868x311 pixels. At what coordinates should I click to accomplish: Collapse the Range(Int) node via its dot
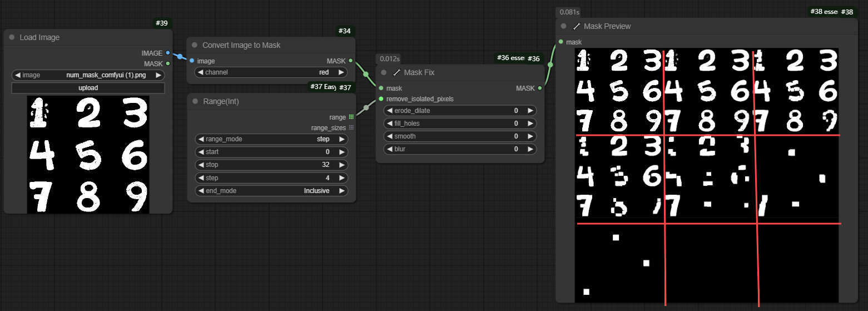pos(195,101)
